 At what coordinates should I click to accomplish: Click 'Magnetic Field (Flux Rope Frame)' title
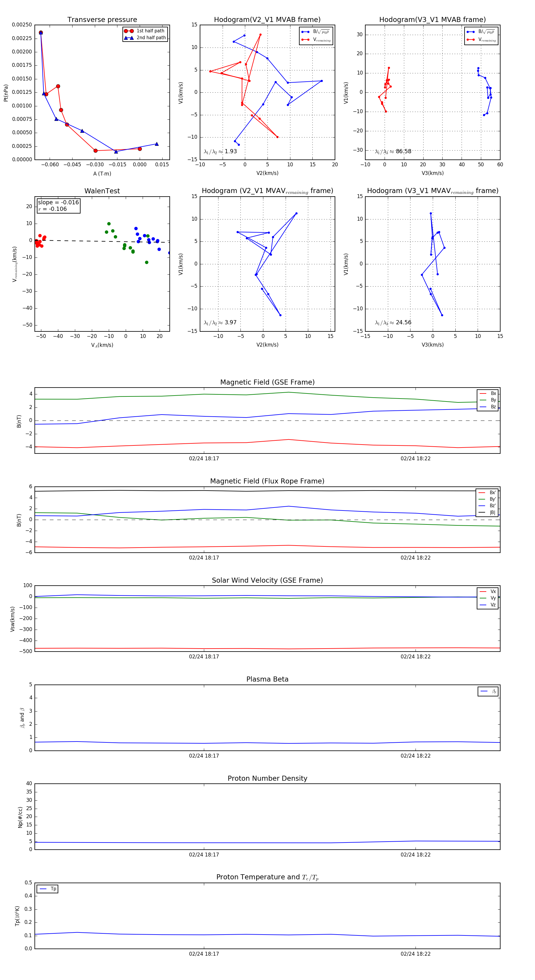click(267, 481)
